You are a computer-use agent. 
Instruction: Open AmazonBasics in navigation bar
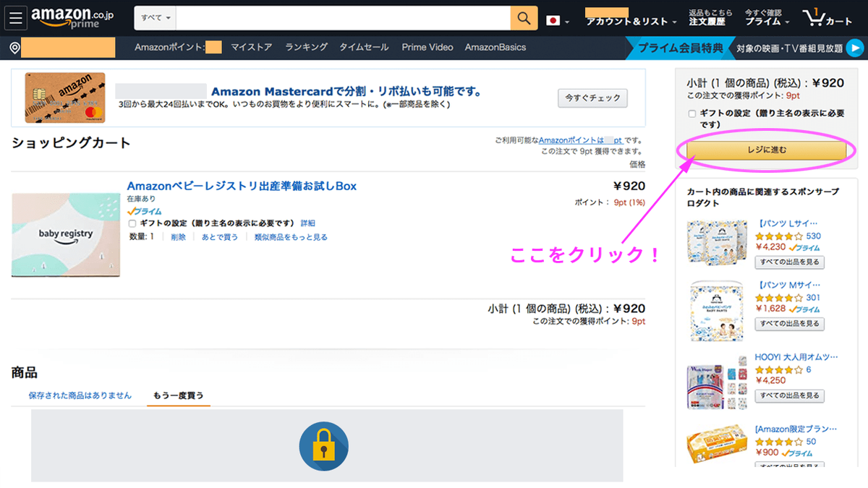(x=495, y=48)
